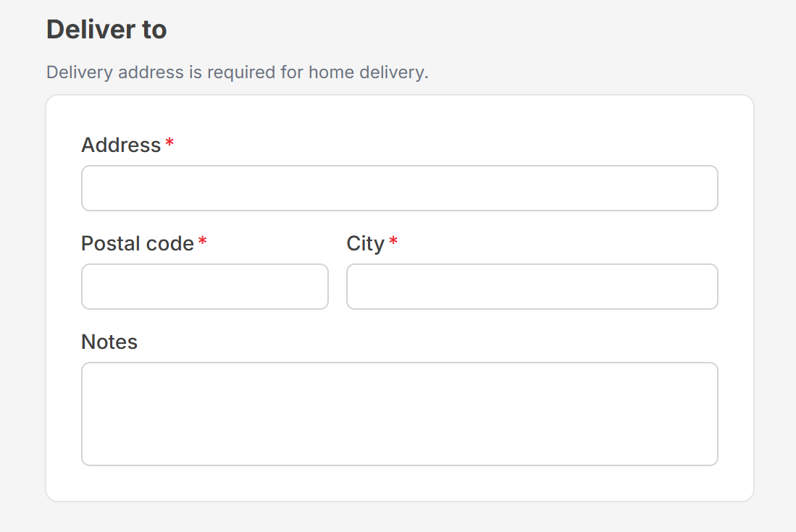
Task: Click the City label text
Action: tap(365, 244)
